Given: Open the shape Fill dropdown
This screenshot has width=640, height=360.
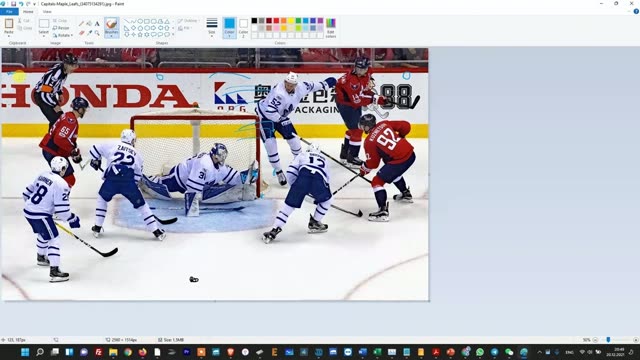Looking at the screenshot, I should 185,28.
